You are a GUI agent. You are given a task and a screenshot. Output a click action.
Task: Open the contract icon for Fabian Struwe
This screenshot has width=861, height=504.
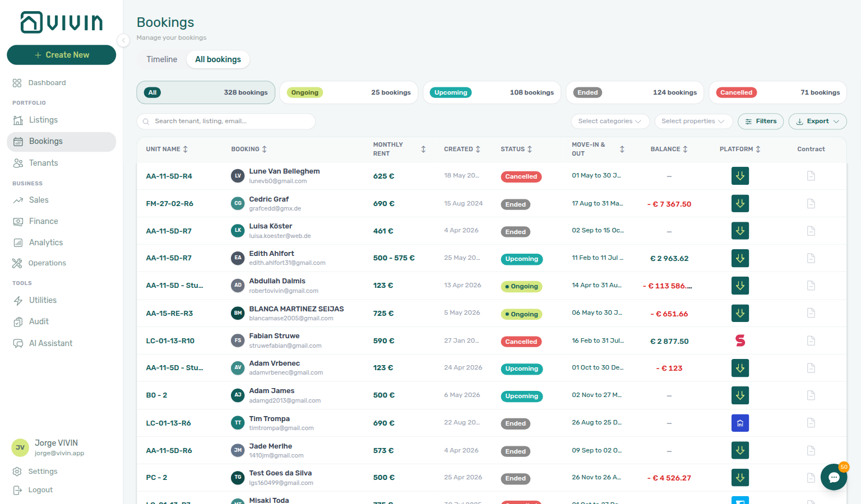coord(811,340)
